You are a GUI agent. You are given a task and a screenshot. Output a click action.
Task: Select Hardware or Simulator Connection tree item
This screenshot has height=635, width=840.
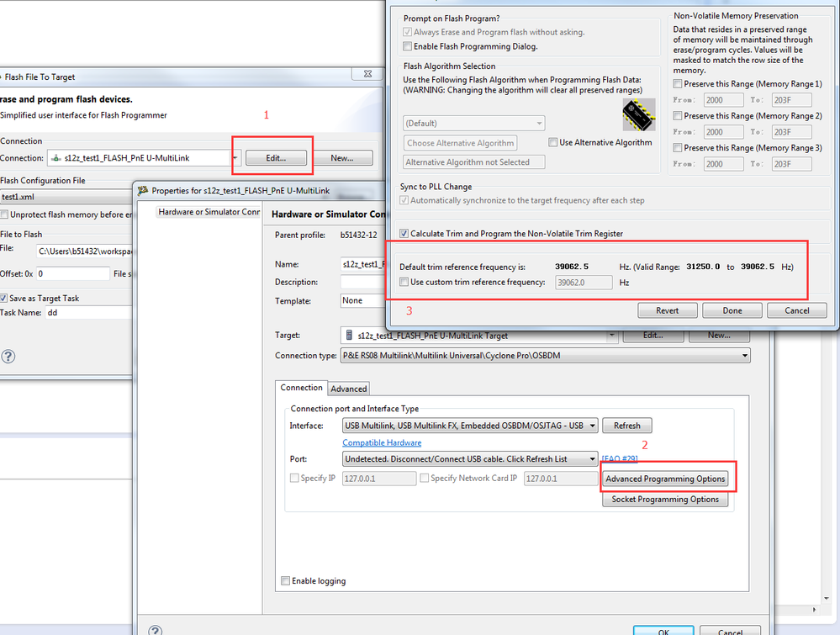click(x=209, y=212)
